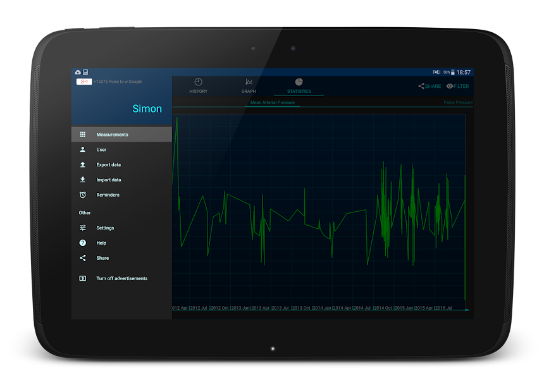
Task: Tap the Import data download icon
Action: (x=83, y=180)
